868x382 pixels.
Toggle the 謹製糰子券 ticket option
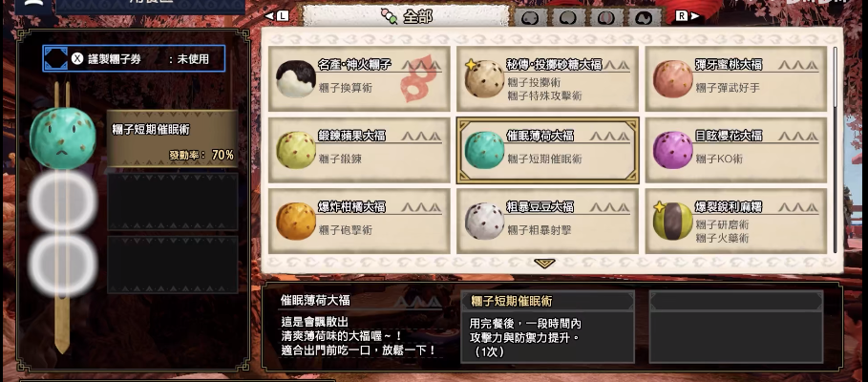134,58
